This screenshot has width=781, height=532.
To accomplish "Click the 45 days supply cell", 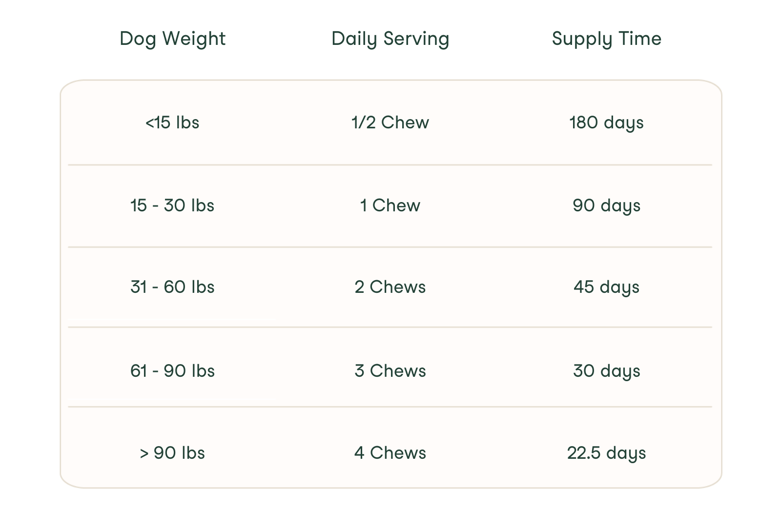I will click(x=606, y=287).
